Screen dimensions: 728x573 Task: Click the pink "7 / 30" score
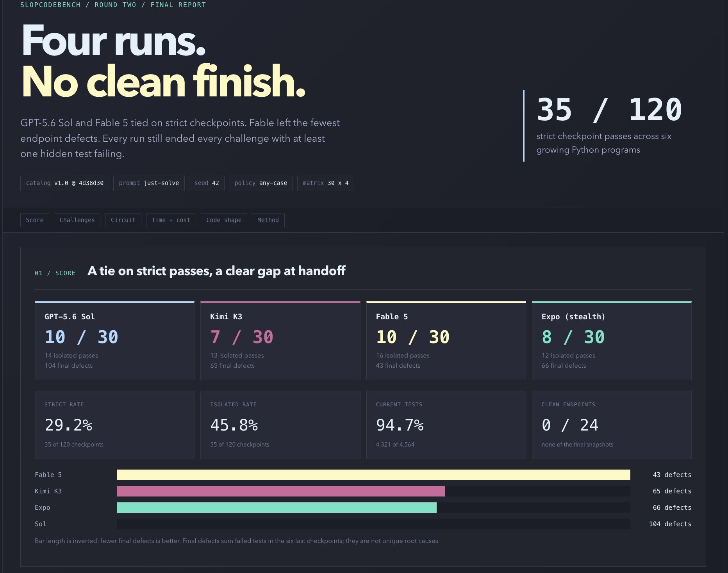[242, 337]
